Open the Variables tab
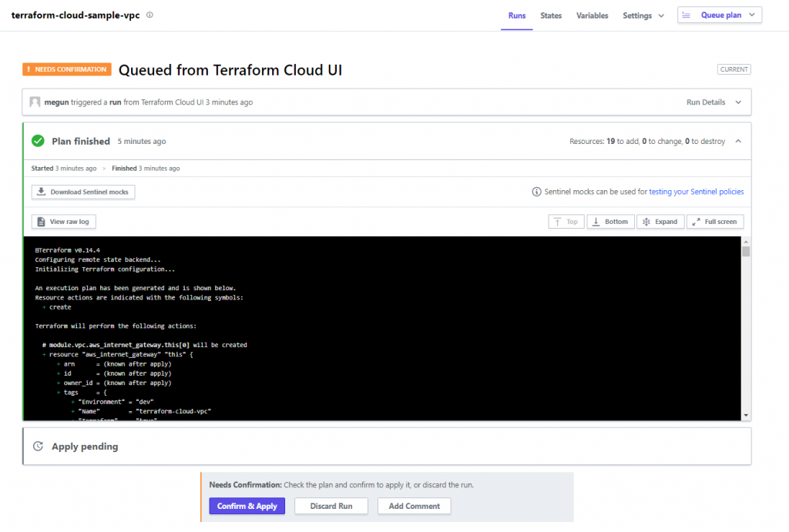Image resolution: width=789 pixels, height=532 pixels. pos(593,15)
